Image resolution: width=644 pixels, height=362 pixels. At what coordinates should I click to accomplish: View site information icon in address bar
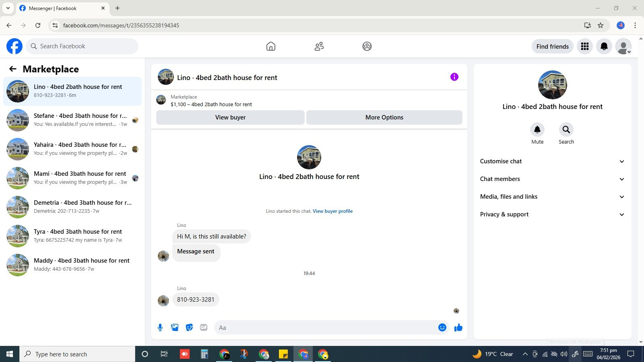coord(55,25)
